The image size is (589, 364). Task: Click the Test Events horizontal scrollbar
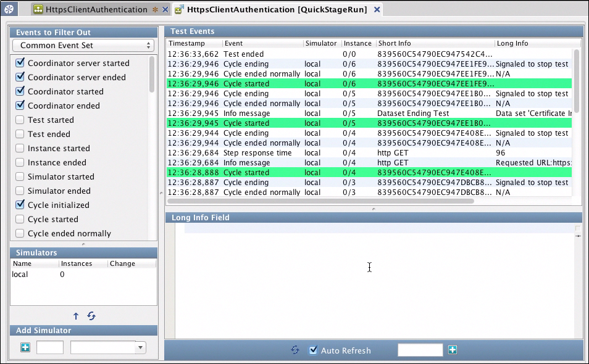[320, 201]
